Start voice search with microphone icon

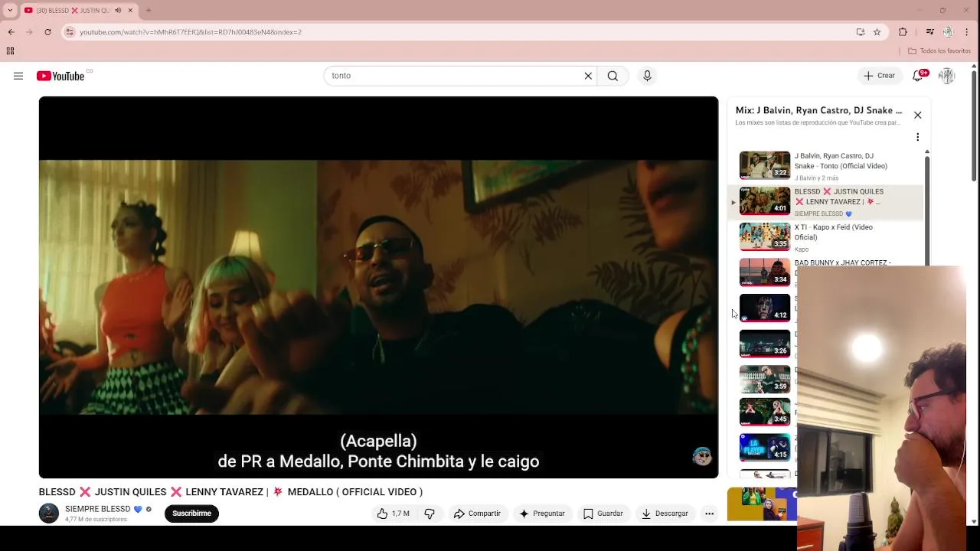click(x=647, y=76)
